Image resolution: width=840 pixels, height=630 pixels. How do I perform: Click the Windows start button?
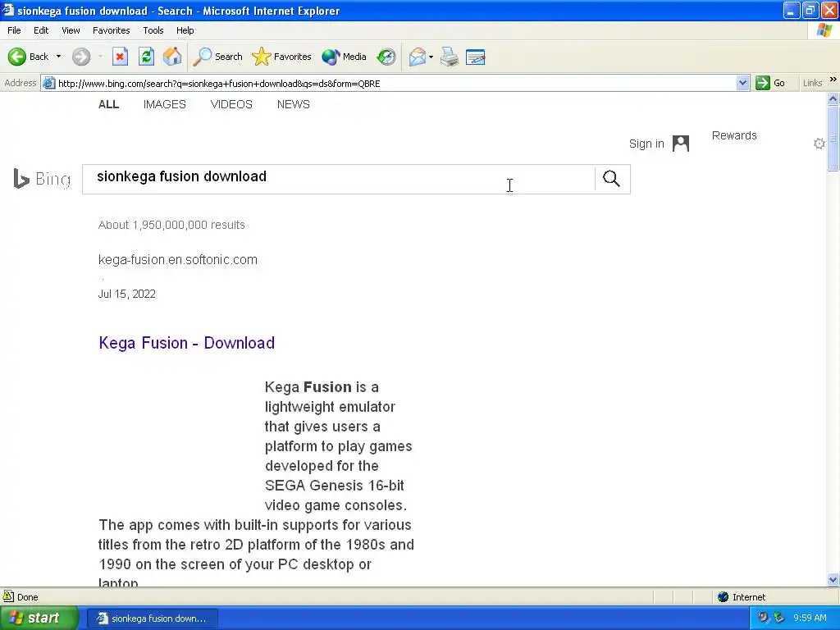39,618
